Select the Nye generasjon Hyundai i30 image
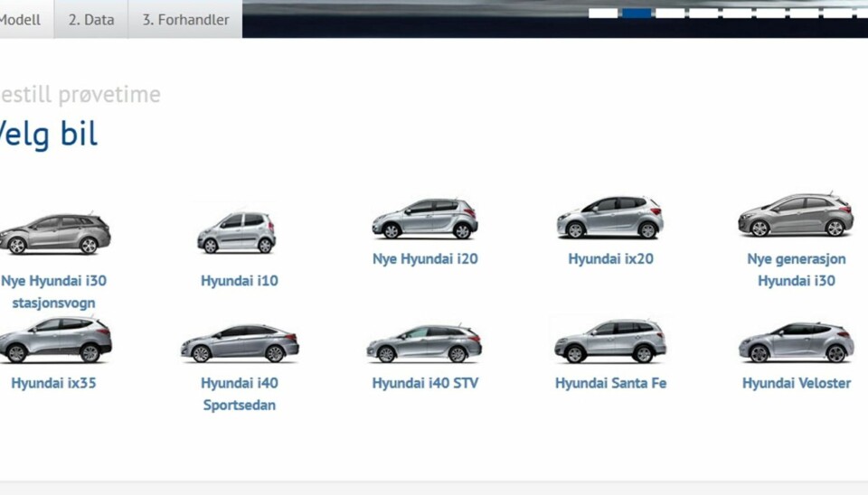Screen dimensions: 868x495 point(796,216)
